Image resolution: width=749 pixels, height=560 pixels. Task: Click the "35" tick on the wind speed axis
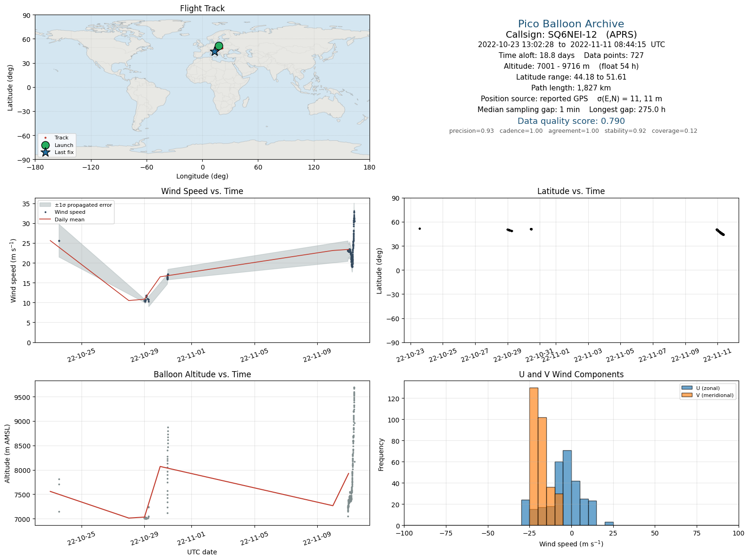27,204
